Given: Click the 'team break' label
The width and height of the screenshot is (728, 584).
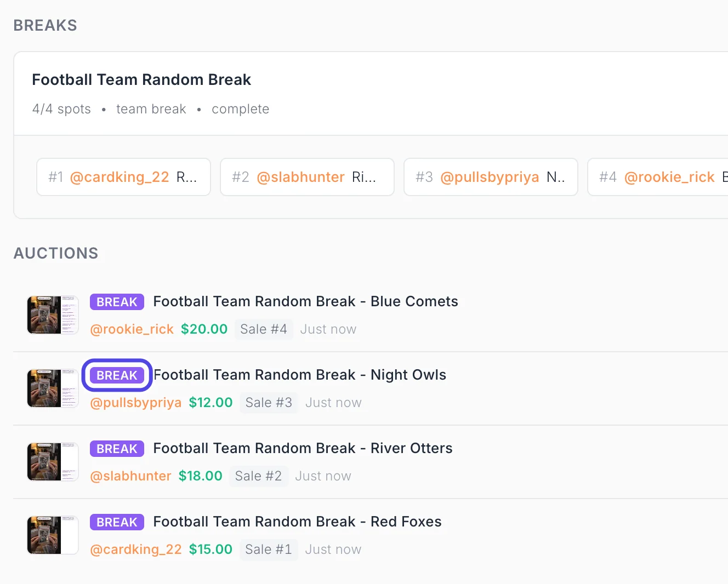Looking at the screenshot, I should point(151,109).
